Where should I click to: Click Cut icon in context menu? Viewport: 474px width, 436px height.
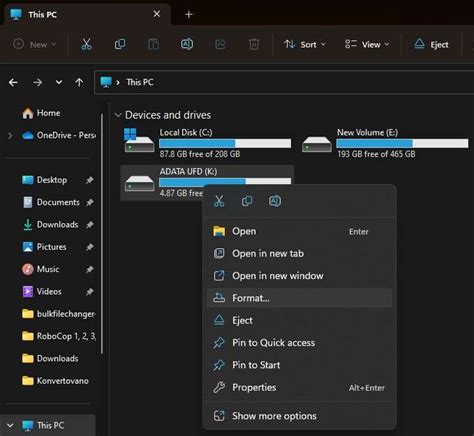219,201
